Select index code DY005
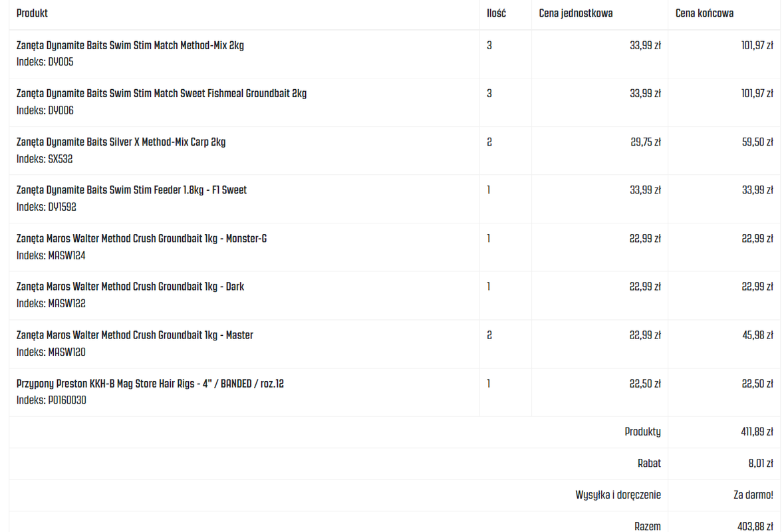The image size is (782, 532). click(x=61, y=62)
